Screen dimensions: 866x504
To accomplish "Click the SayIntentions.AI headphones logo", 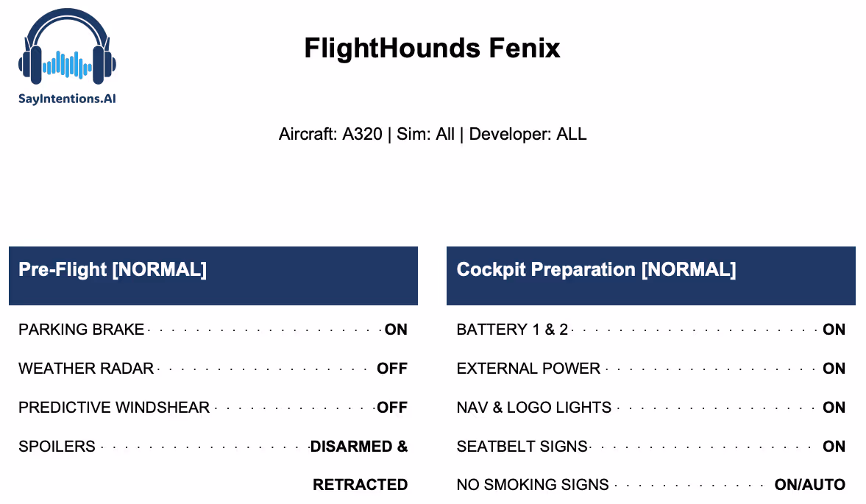I will pyautogui.click(x=68, y=46).
